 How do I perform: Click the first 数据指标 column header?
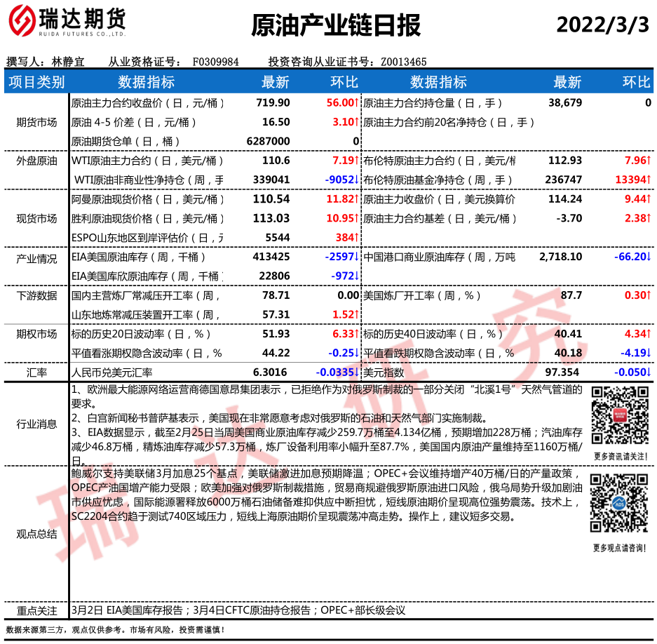pos(146,82)
